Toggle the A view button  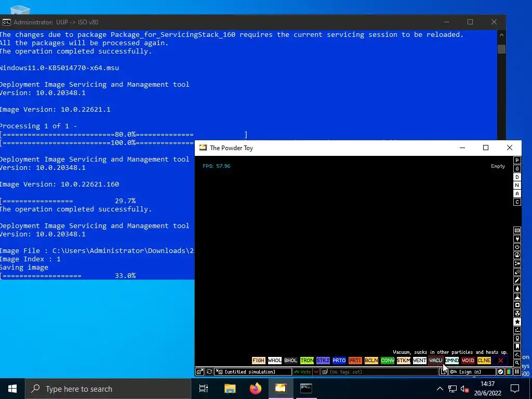(x=517, y=194)
